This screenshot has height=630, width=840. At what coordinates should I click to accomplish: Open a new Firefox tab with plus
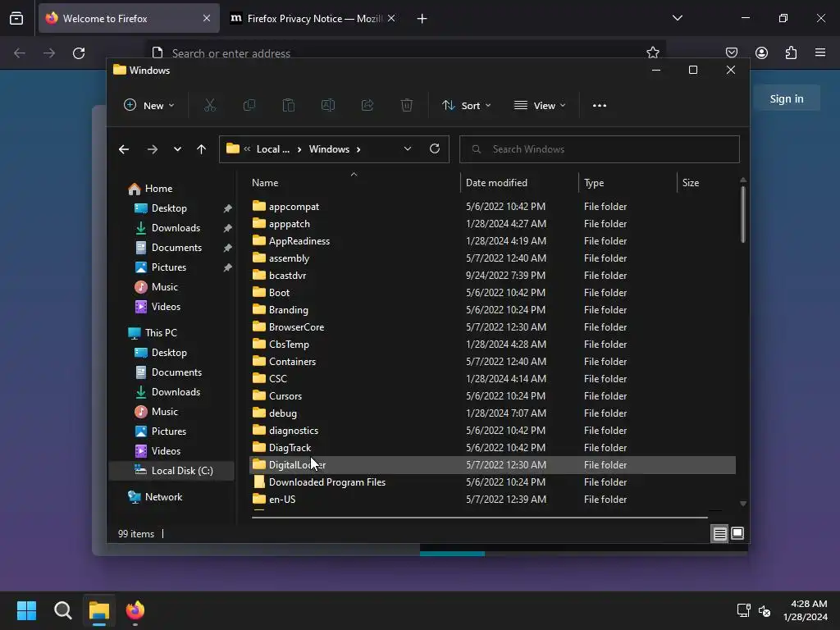pos(422,19)
